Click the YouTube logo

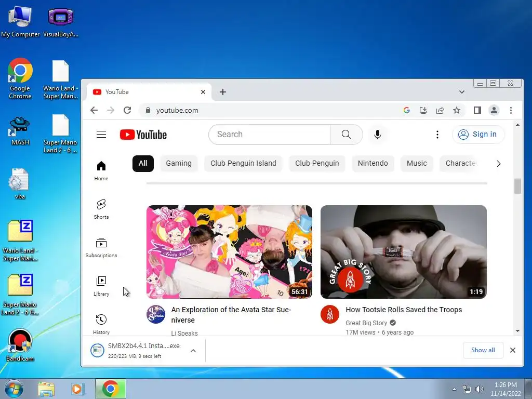[x=143, y=135]
